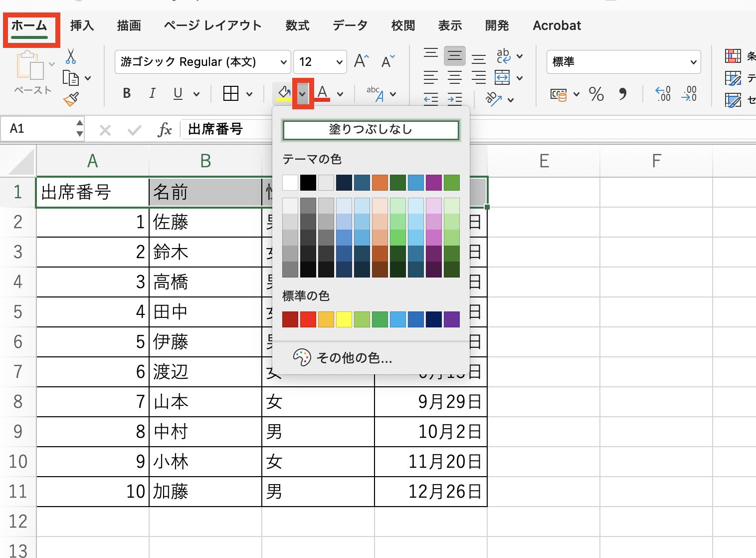Viewport: 756px width, 558px height.
Task: Select the format painter icon
Action: tap(70, 98)
